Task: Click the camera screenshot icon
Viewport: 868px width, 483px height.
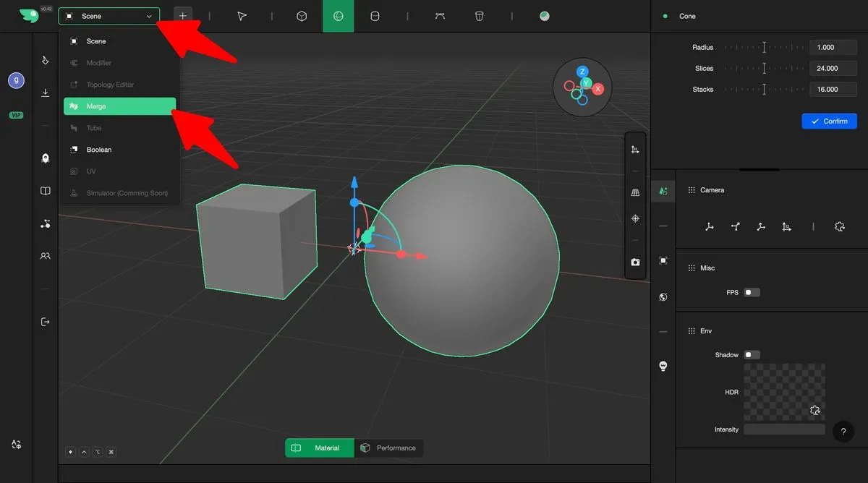Action: pyautogui.click(x=635, y=262)
